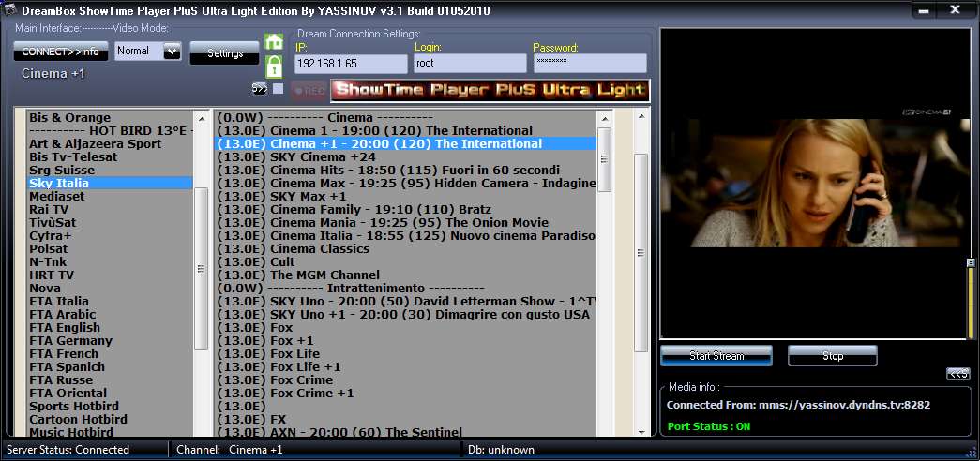Screen dimensions: 980x461
Task: Select Mediaset bouquet
Action: click(57, 196)
